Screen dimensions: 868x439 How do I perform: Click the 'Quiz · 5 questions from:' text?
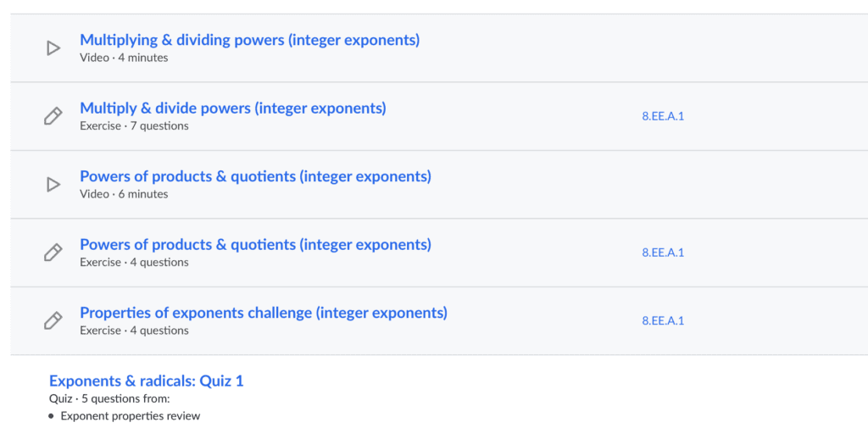tap(109, 398)
